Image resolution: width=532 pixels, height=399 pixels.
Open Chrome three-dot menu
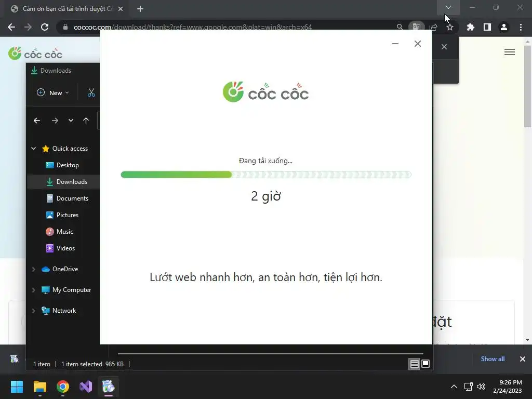[521, 27]
